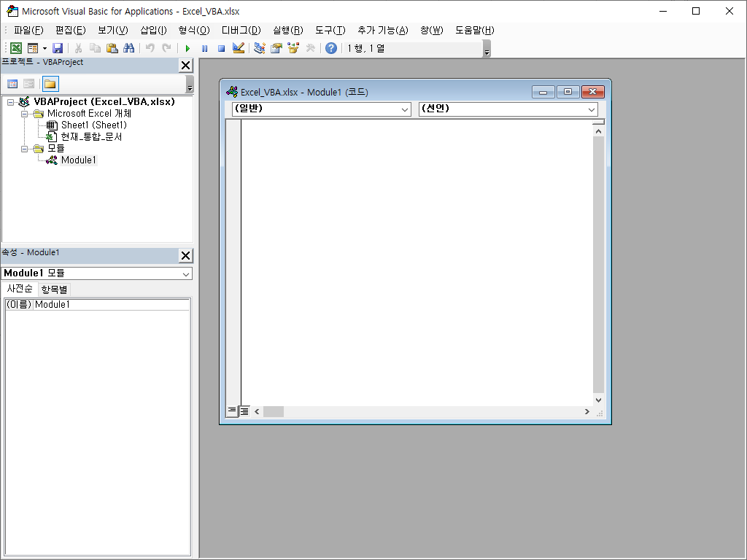Collapse the Microsoft Excel 개체 folder
The height and width of the screenshot is (560, 747).
point(24,114)
